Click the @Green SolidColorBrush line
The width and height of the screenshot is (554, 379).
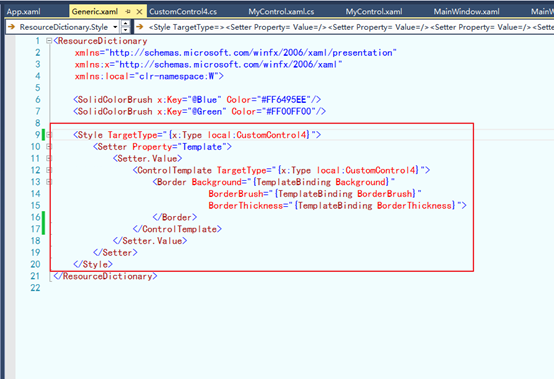click(199, 111)
